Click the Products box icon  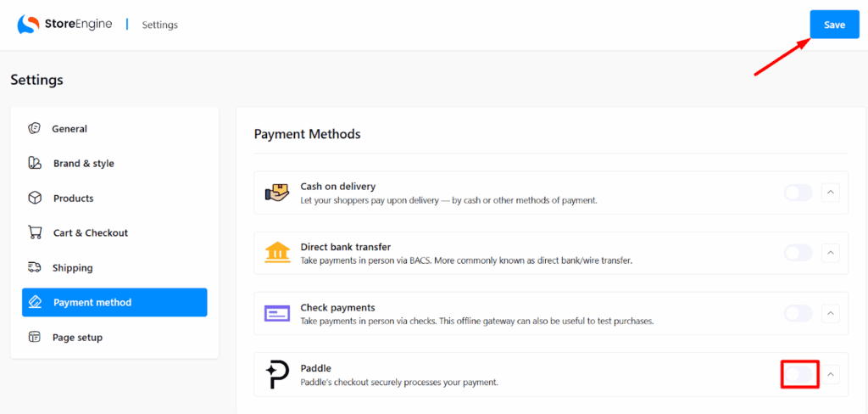coord(35,199)
